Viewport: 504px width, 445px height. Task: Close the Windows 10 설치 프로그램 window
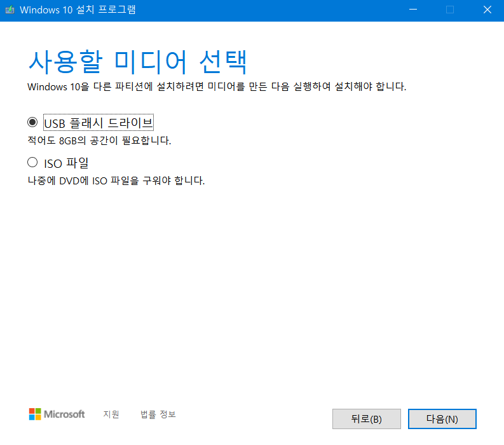pos(487,10)
